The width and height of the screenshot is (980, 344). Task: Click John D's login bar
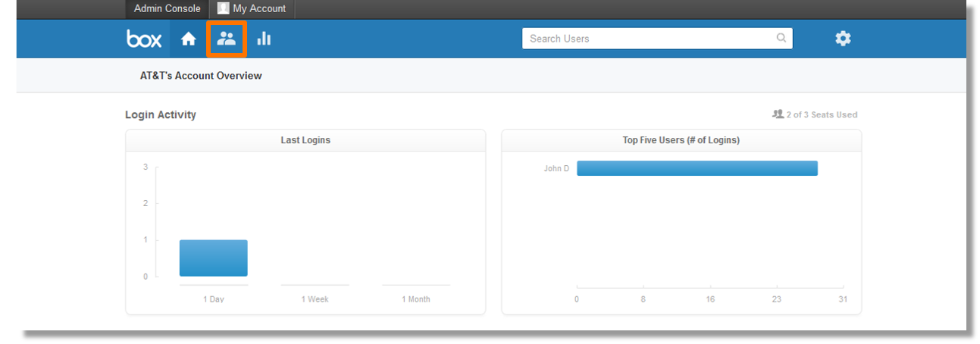[697, 168]
